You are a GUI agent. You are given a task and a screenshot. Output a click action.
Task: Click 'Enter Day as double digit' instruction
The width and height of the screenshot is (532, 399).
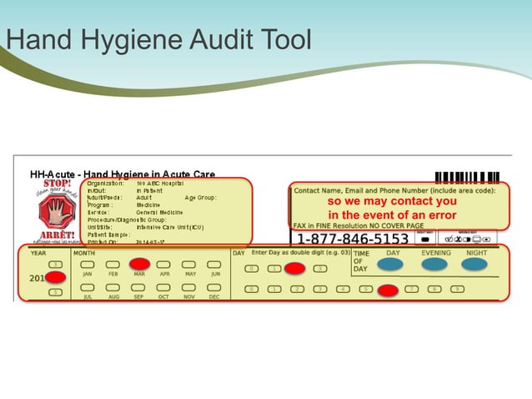point(301,253)
